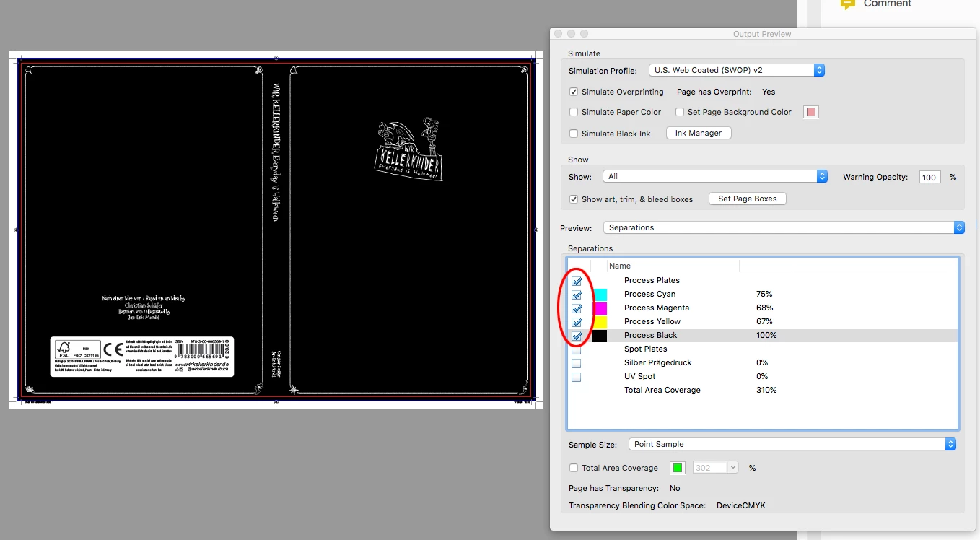Click the magenta color swatch
The width and height of the screenshot is (980, 540).
click(600, 308)
